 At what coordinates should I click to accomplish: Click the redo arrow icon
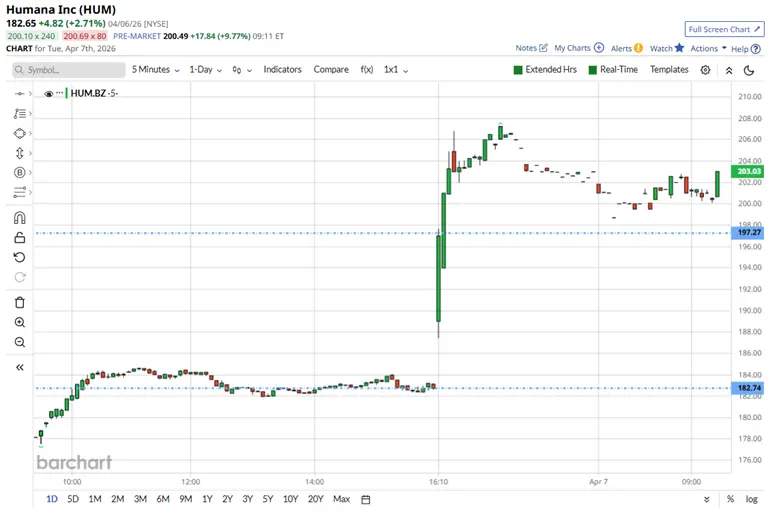click(x=19, y=277)
